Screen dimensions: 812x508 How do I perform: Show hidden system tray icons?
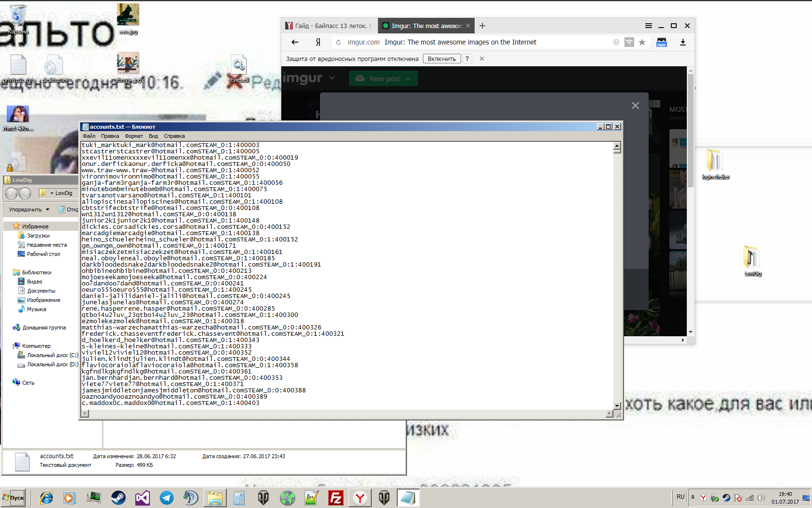click(x=693, y=497)
